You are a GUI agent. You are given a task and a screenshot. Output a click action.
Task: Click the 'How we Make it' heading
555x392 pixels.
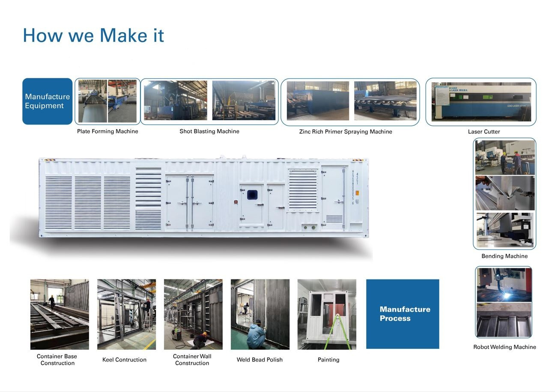(x=93, y=35)
